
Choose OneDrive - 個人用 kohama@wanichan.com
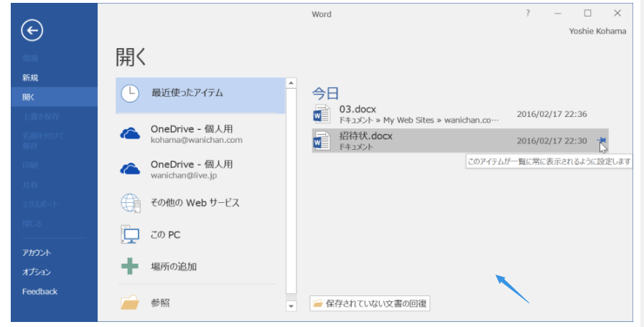coord(200,134)
